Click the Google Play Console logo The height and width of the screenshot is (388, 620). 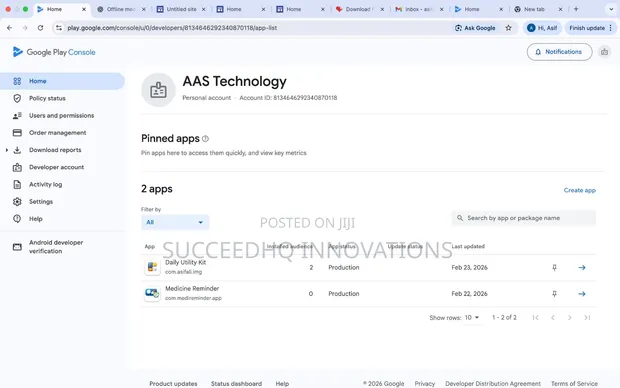coord(54,52)
